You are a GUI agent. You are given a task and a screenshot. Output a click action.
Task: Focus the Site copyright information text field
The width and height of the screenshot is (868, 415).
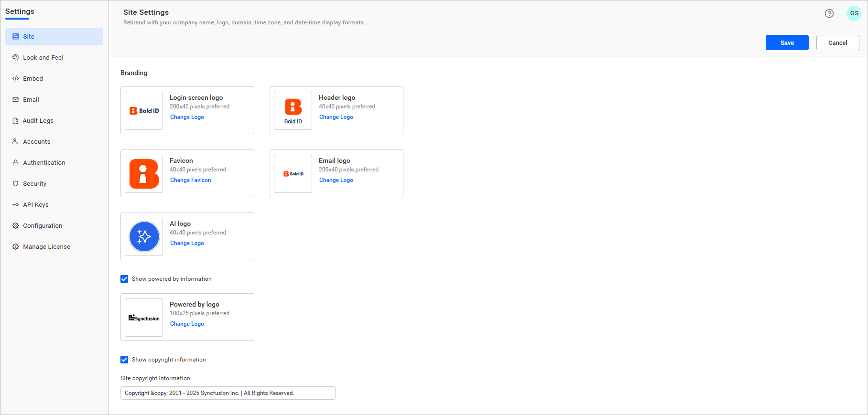[x=228, y=393]
